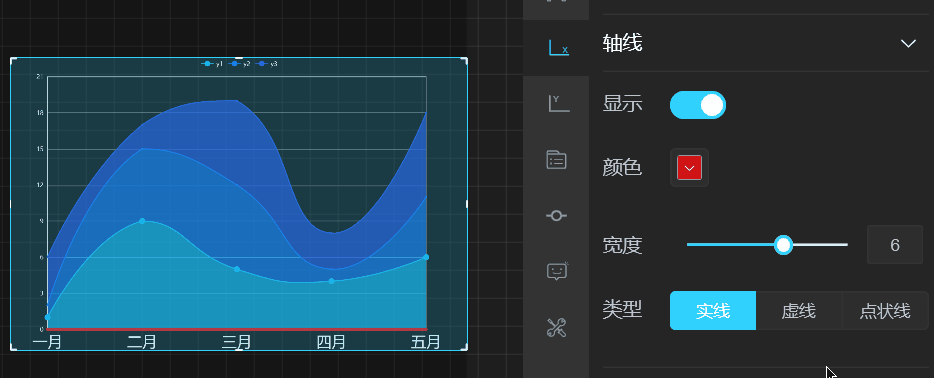Open the tools wrench settings icon
Image resolution: width=934 pixels, height=378 pixels.
pyautogui.click(x=556, y=327)
